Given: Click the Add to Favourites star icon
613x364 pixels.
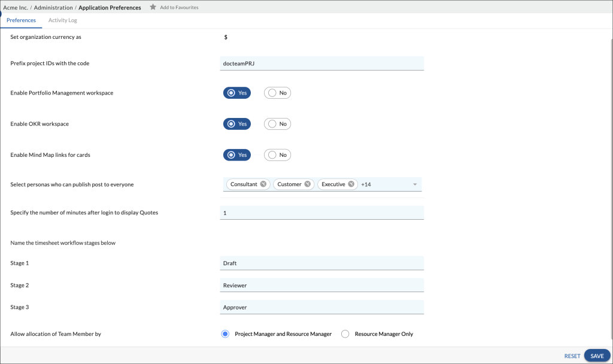Looking at the screenshot, I should tap(152, 7).
